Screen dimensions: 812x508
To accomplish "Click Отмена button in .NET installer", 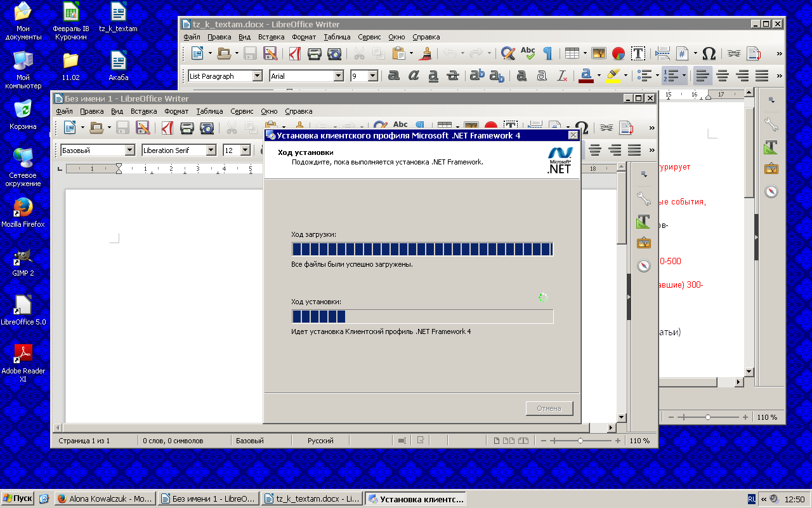I will 549,408.
